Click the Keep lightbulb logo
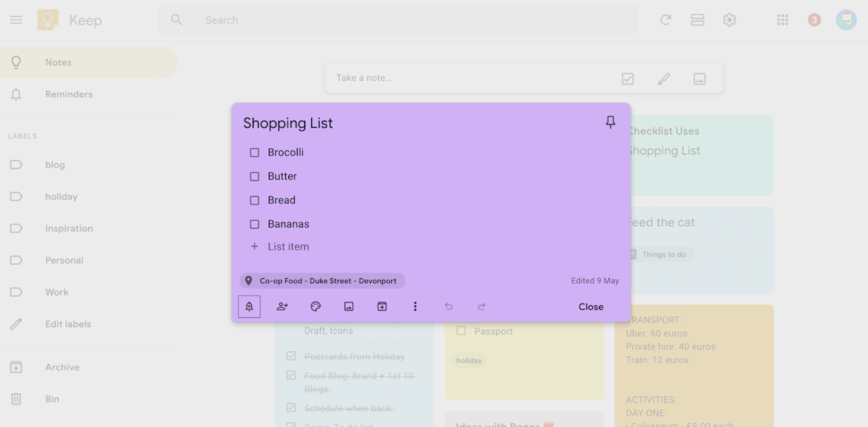The image size is (868, 427). (x=48, y=20)
